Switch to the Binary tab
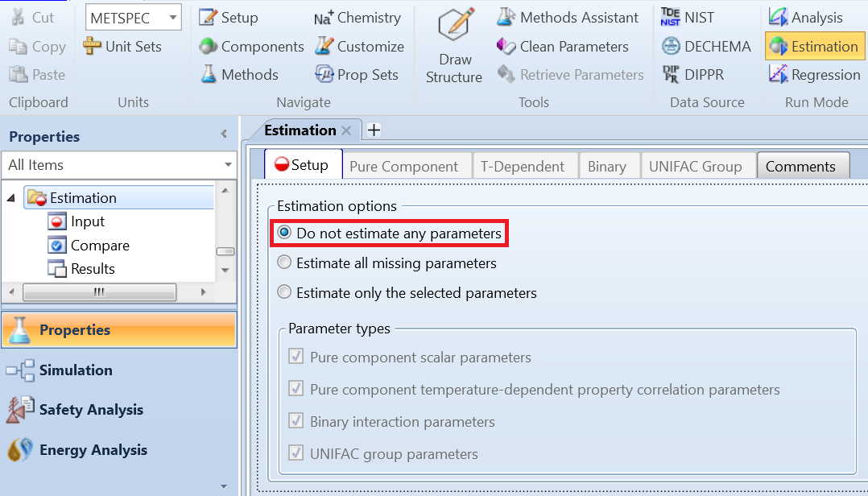 pos(609,165)
